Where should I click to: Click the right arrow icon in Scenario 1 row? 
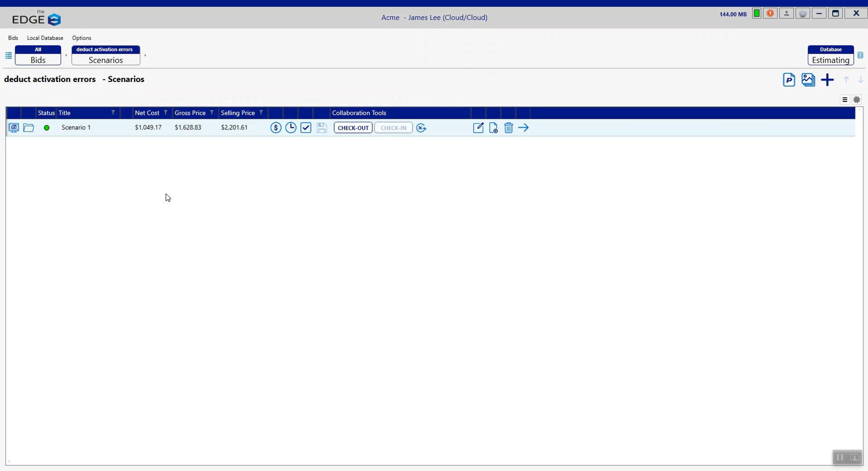524,128
